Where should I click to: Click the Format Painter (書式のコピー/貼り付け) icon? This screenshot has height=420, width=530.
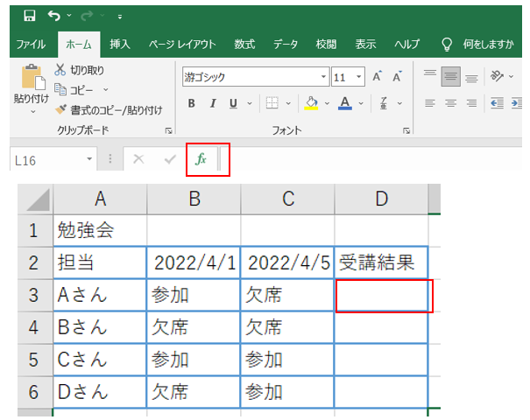point(60,109)
